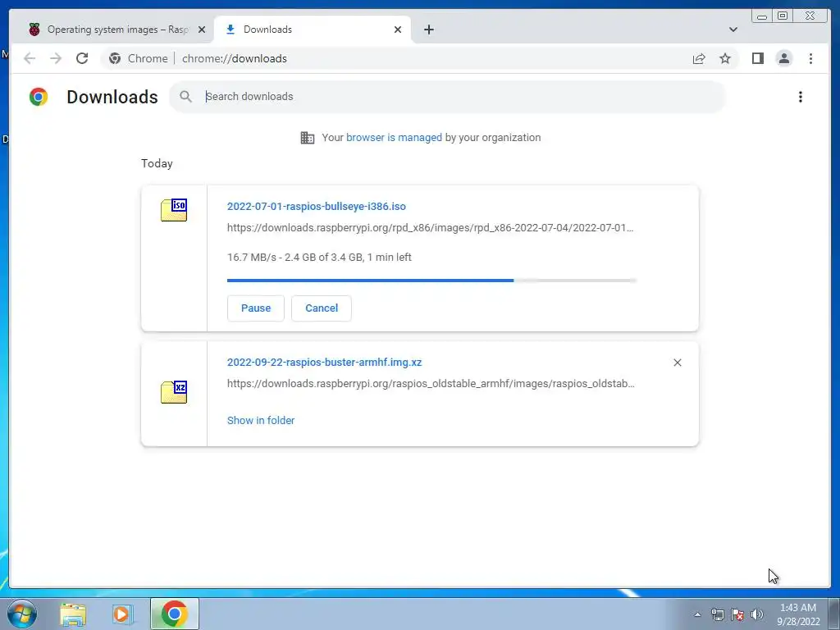Open 2022-09-22-raspios-buster-armhf.img.xz link
Viewport: 840px width, 630px height.
click(324, 362)
